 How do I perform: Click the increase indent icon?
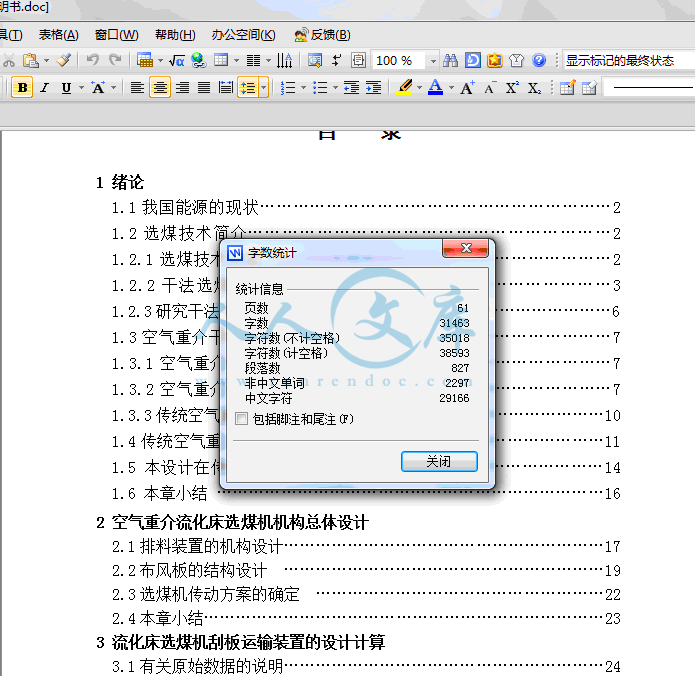tap(373, 88)
